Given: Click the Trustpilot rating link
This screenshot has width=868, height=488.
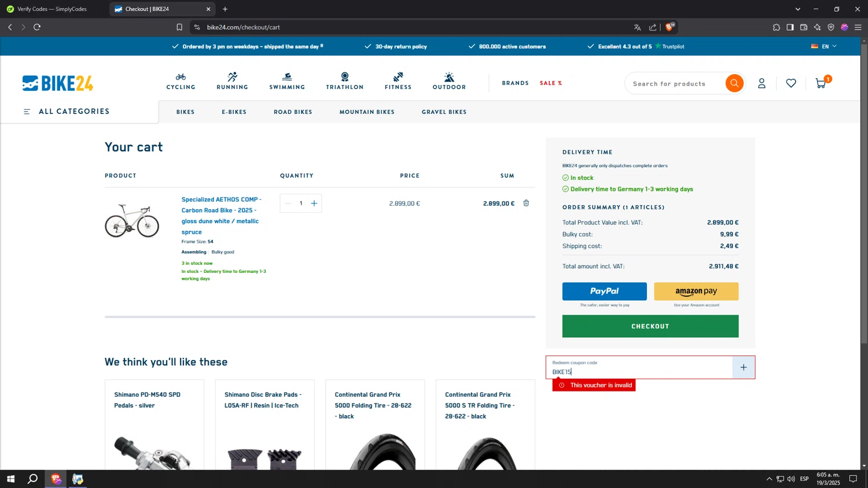Looking at the screenshot, I should [x=670, y=46].
